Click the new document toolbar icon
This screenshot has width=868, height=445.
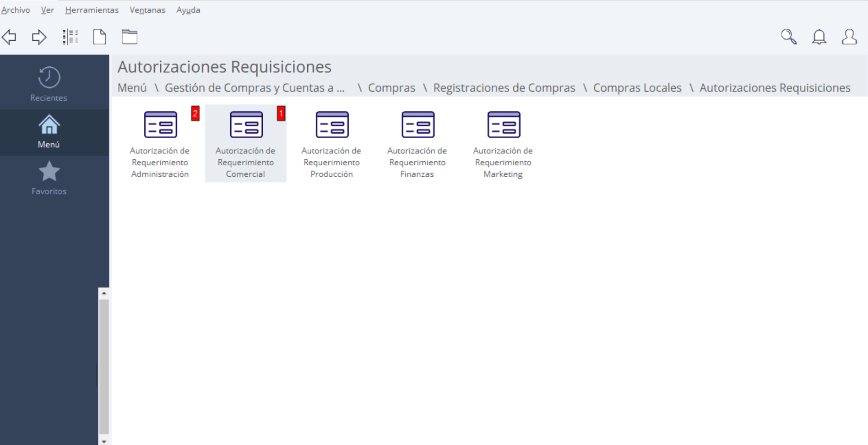pos(99,37)
